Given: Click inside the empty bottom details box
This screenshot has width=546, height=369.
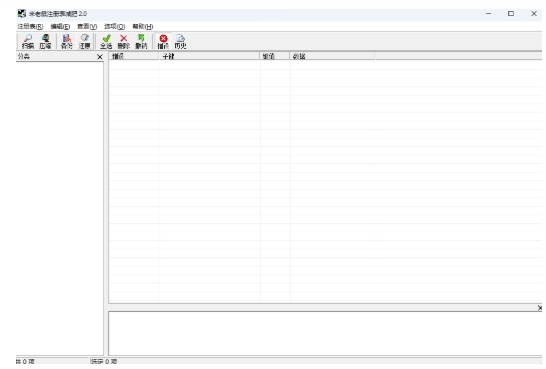Looking at the screenshot, I should pos(325,333).
